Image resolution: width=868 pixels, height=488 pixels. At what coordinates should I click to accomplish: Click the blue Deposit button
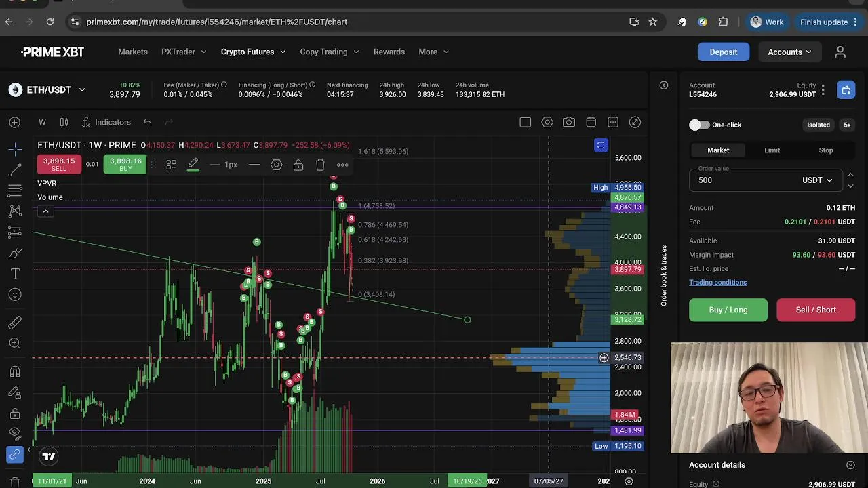click(x=724, y=52)
